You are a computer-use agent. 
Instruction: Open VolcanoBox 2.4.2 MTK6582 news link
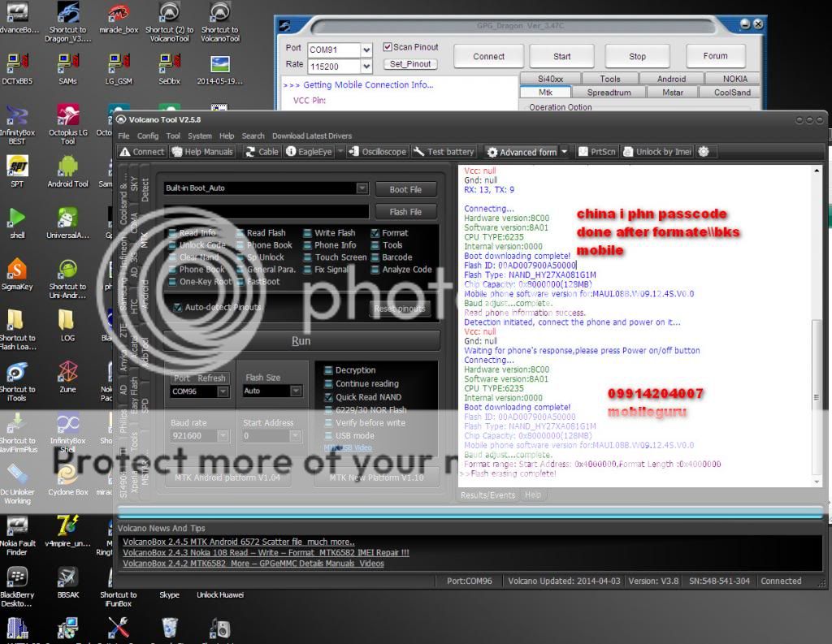tap(253, 564)
